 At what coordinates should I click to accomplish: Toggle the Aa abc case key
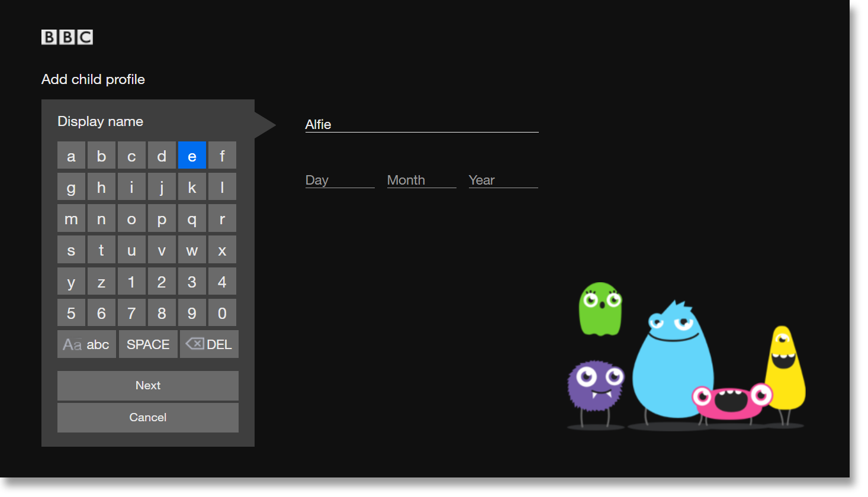pyautogui.click(x=86, y=344)
